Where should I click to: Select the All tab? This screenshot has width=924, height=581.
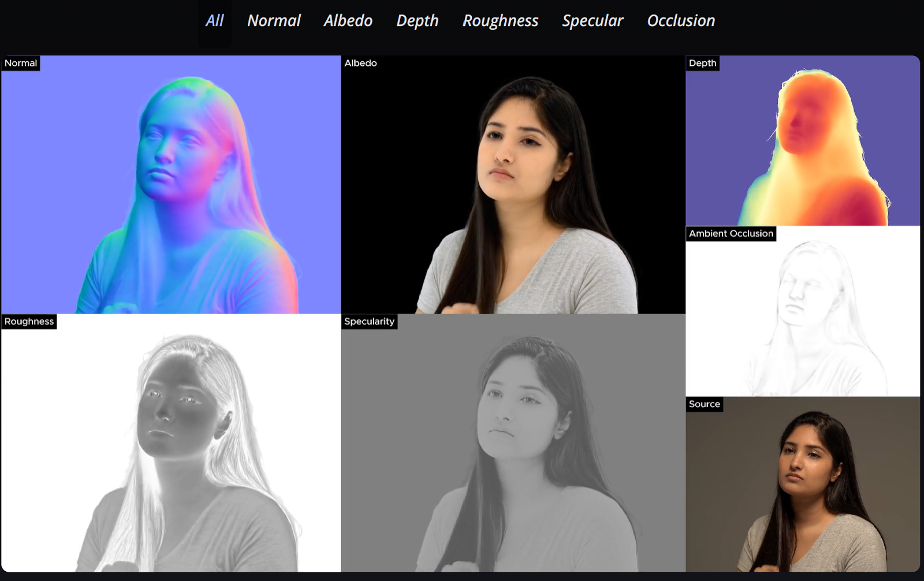[214, 21]
